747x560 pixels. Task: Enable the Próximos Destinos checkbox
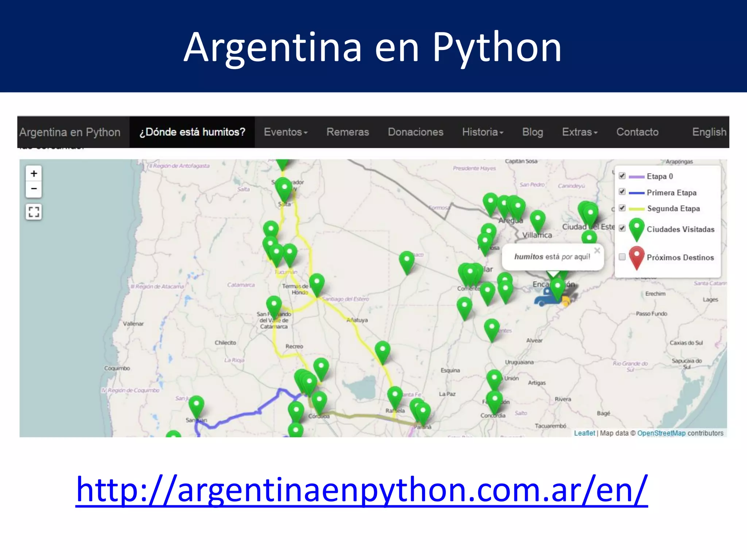(622, 257)
